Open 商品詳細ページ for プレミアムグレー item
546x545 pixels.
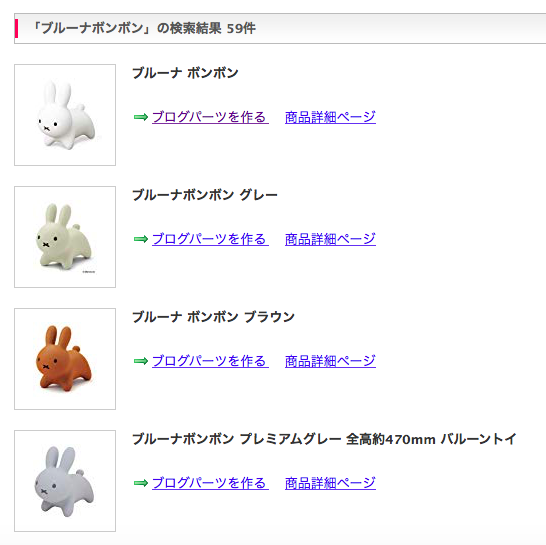coord(330,483)
